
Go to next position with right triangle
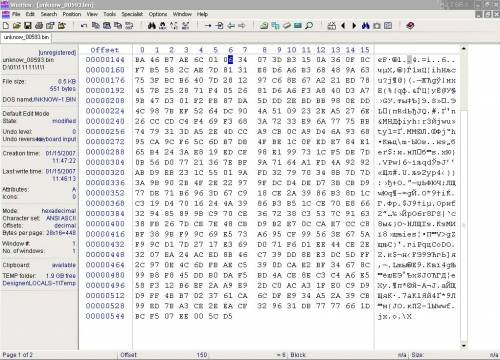354,26
